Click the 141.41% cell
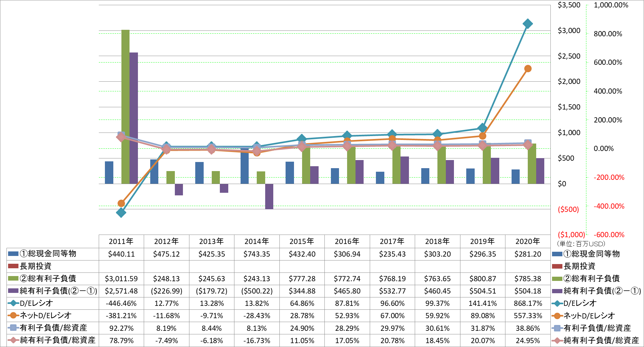The height and width of the screenshot is (347, 644). click(x=482, y=303)
